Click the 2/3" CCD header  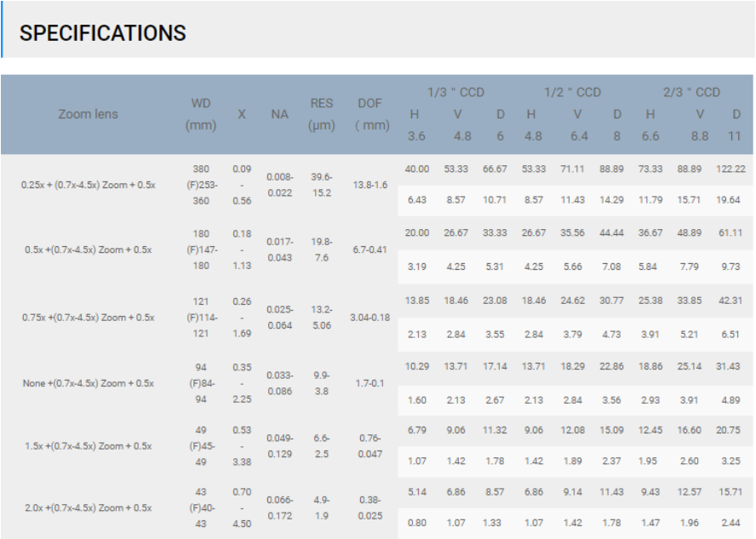[x=691, y=92]
